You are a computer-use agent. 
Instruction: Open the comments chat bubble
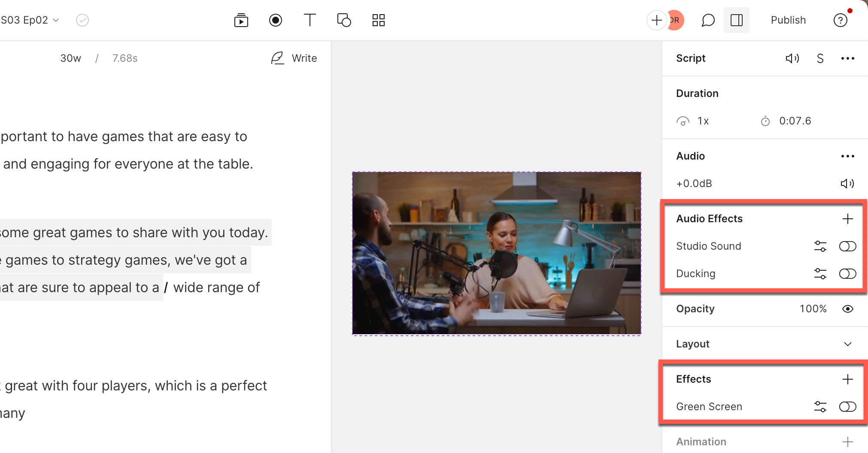(x=707, y=20)
